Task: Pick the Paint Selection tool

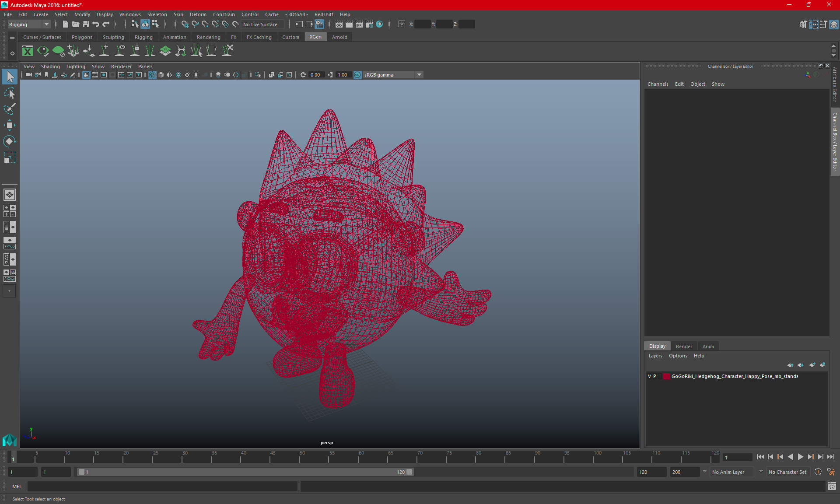Action: [9, 109]
